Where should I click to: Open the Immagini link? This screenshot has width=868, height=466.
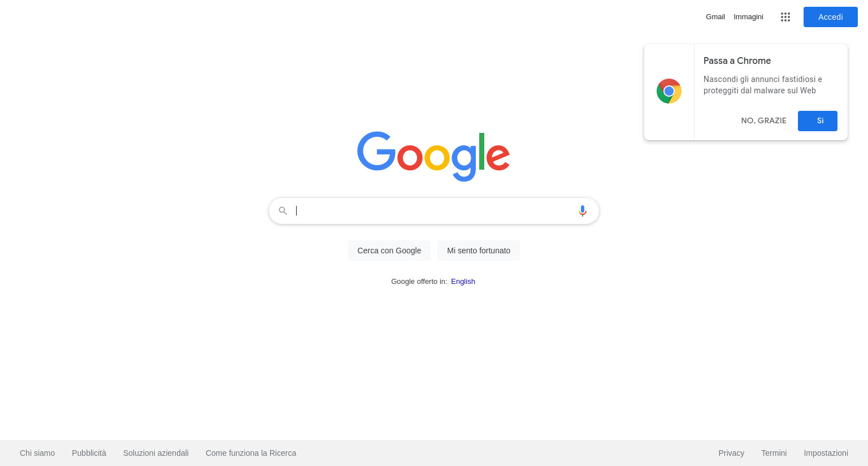click(748, 17)
